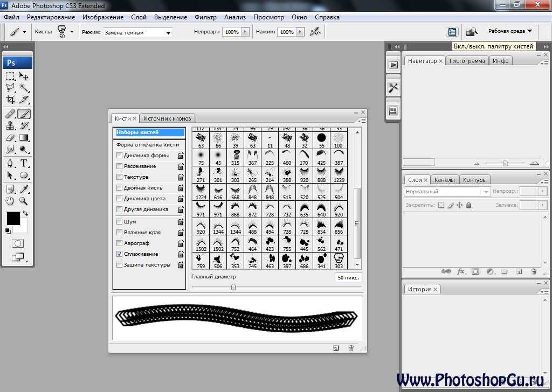Launch Adobe Bridge from options bar
The width and height of the screenshot is (552, 392).
click(471, 32)
